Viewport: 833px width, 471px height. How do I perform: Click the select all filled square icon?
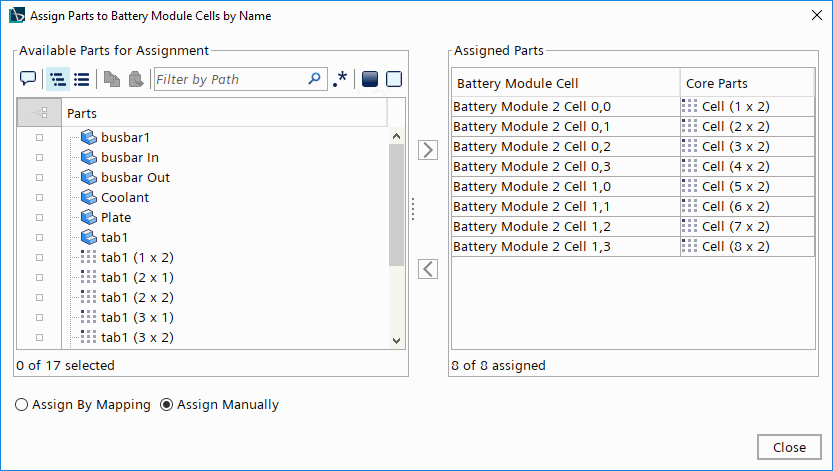[370, 79]
